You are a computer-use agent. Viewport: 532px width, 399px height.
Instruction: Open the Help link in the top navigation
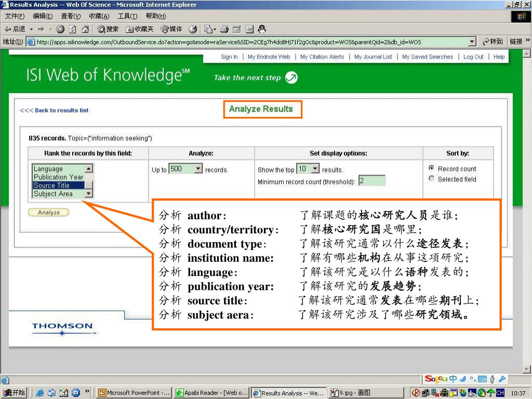(x=499, y=57)
